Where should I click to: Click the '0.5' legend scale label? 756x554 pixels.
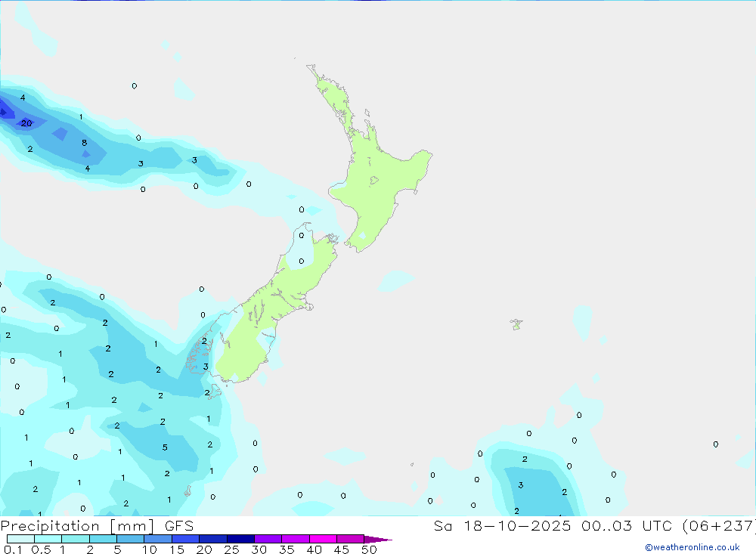click(41, 549)
